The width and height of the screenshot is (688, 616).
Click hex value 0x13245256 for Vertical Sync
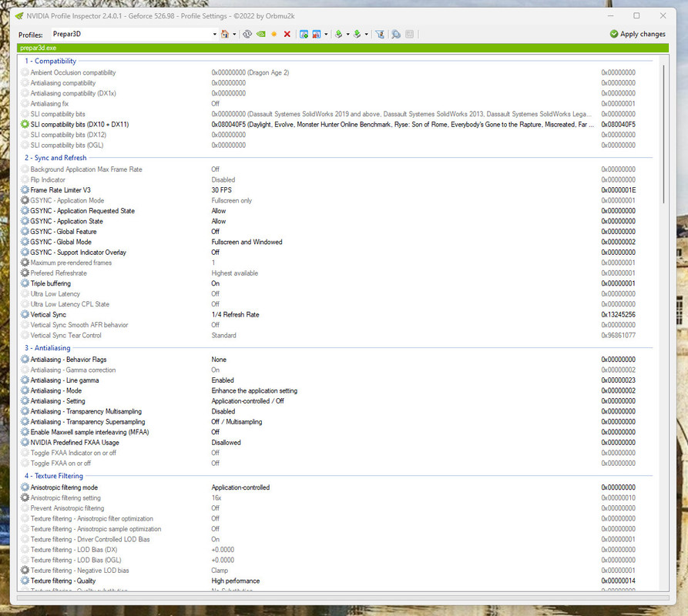618,315
